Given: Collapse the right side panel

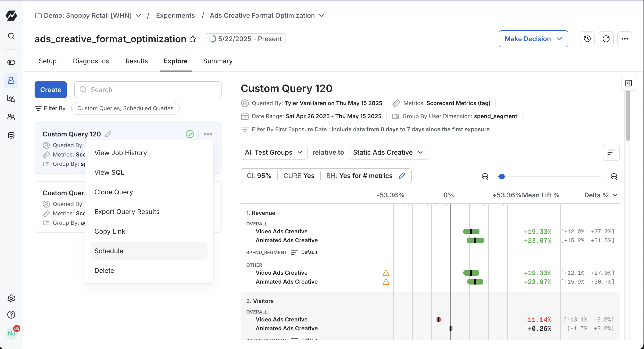Looking at the screenshot, I should pos(629,83).
